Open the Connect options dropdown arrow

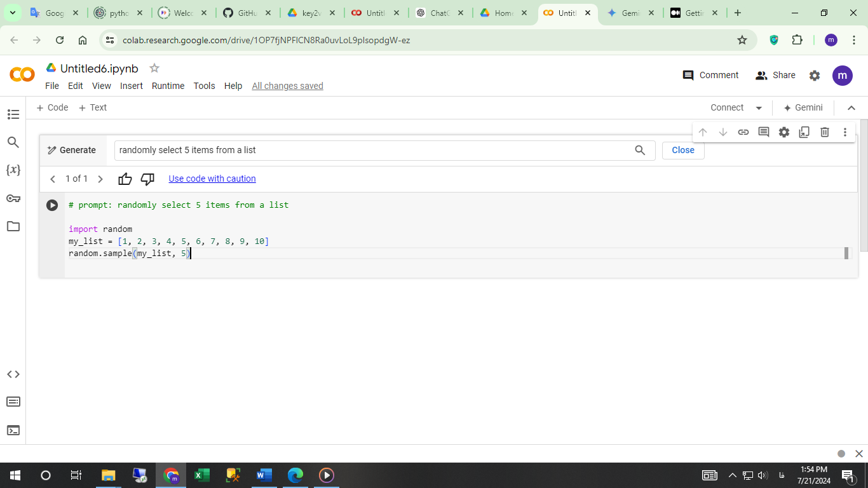point(759,108)
